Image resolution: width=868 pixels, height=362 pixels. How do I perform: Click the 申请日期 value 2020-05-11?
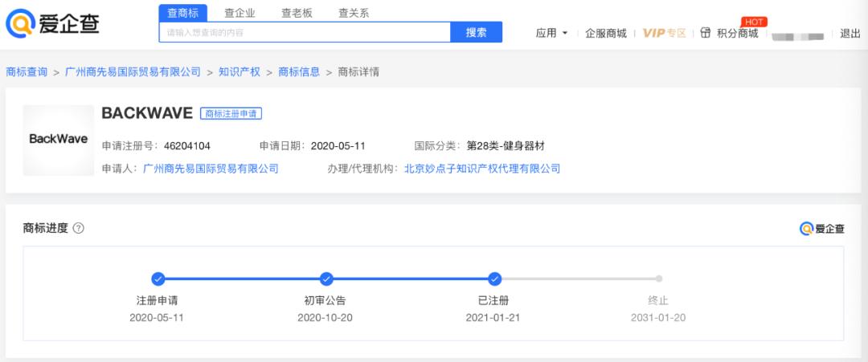[x=338, y=146]
